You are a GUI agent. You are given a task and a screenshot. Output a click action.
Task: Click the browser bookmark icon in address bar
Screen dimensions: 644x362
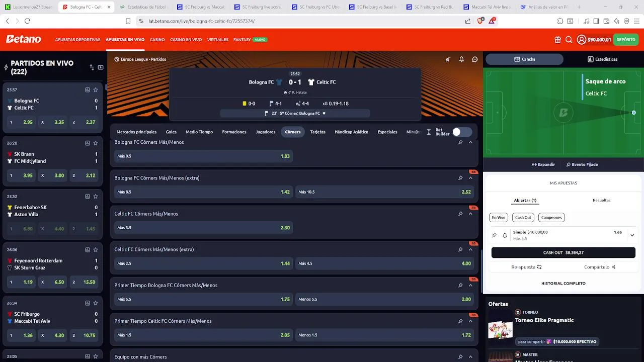pos(128,21)
